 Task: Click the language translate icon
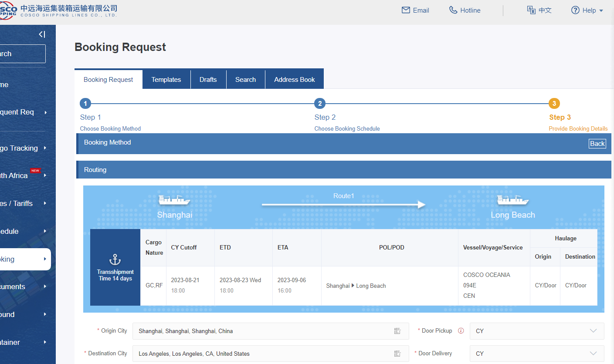531,10
